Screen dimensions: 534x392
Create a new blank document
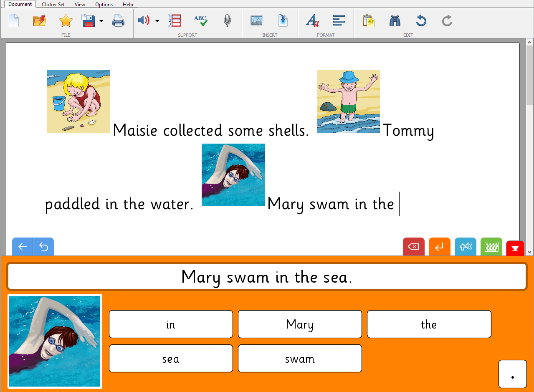tap(13, 20)
